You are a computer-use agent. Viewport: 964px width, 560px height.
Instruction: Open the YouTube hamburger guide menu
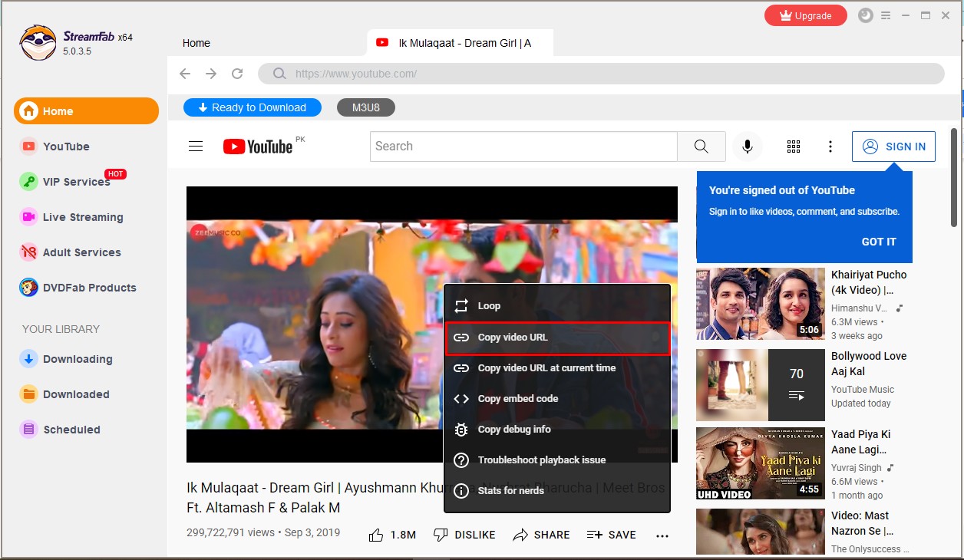pyautogui.click(x=196, y=147)
